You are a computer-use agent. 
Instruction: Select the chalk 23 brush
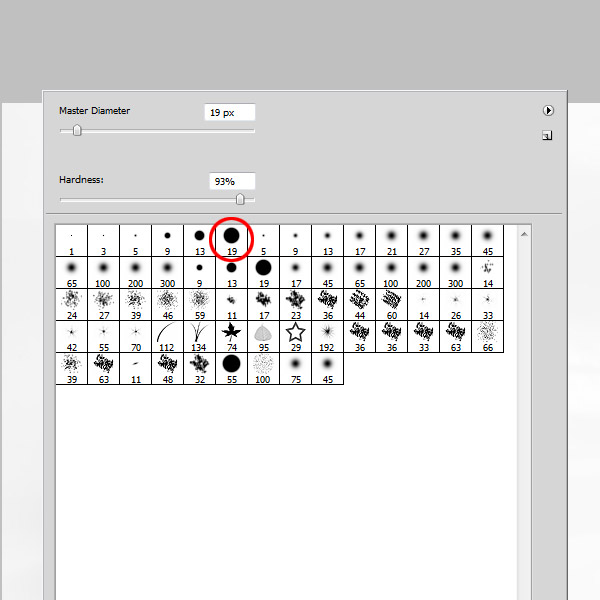click(295, 305)
